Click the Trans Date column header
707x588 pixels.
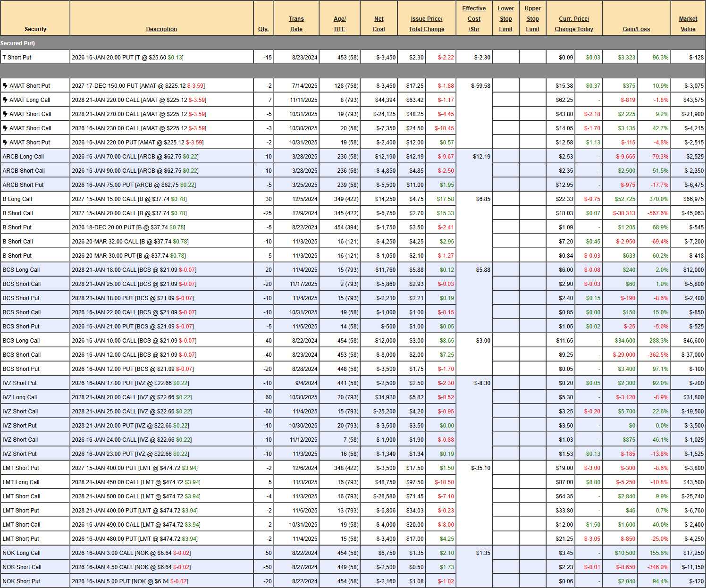click(x=296, y=24)
